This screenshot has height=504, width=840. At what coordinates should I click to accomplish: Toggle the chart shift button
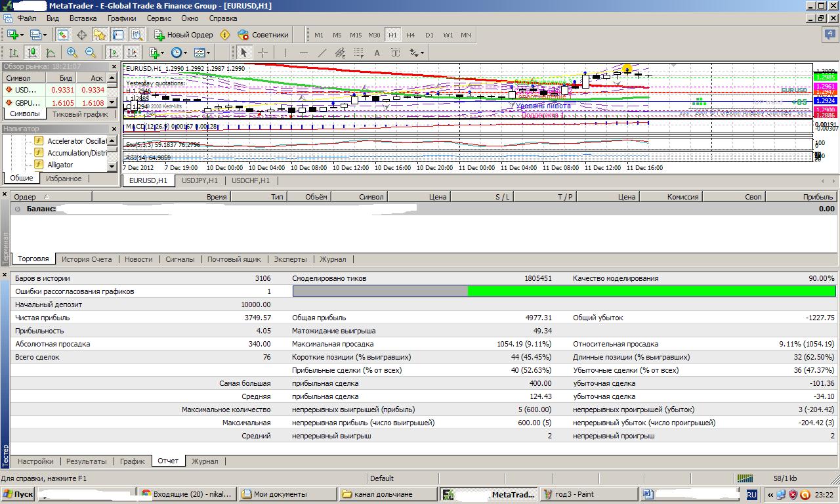132,53
